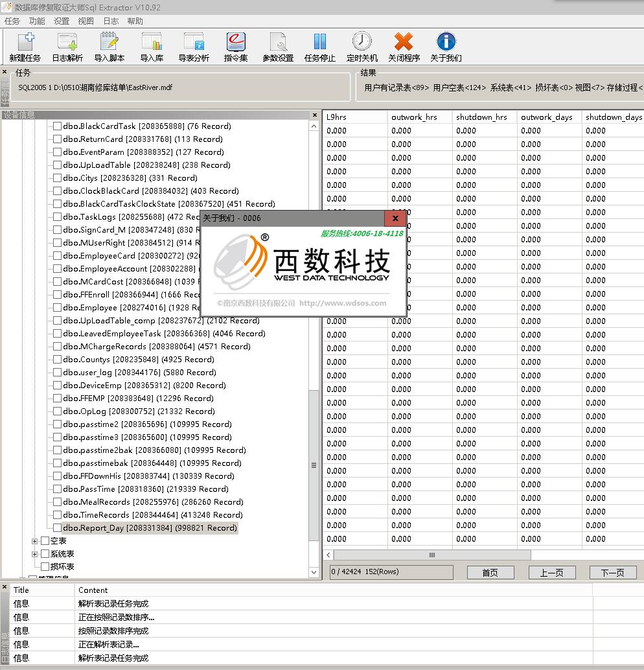Close the bottom log panel
This screenshot has width=644, height=670.
(5, 587)
